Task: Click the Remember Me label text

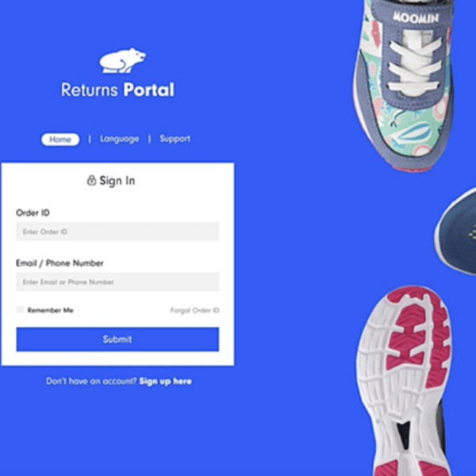Action: (x=51, y=310)
